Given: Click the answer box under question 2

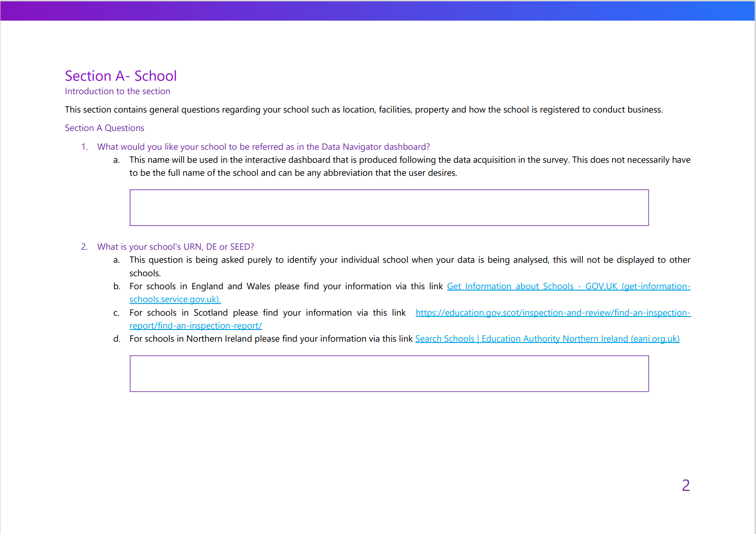Looking at the screenshot, I should (389, 373).
